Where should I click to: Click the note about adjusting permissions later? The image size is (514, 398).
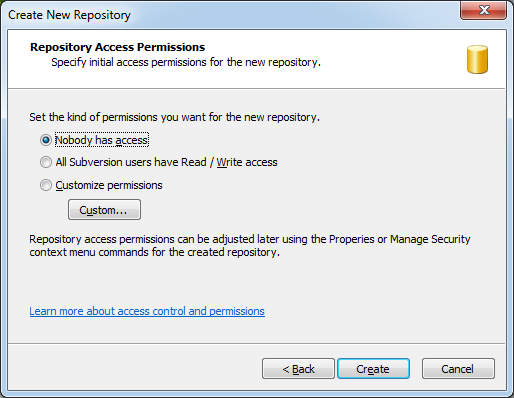(250, 246)
